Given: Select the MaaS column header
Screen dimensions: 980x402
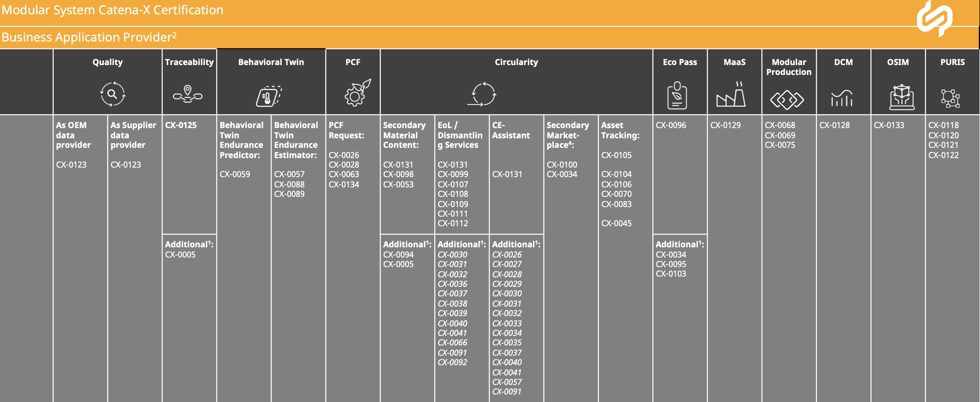Looking at the screenshot, I should (734, 62).
